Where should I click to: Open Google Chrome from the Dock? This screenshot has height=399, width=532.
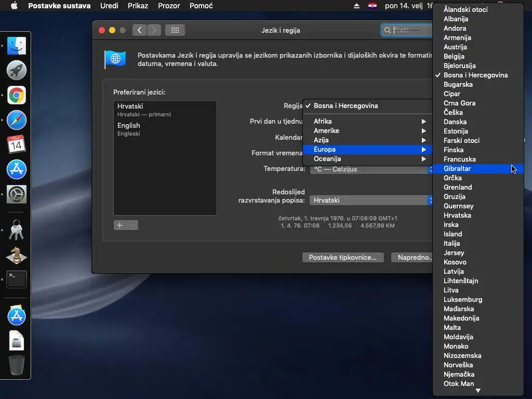[16, 95]
